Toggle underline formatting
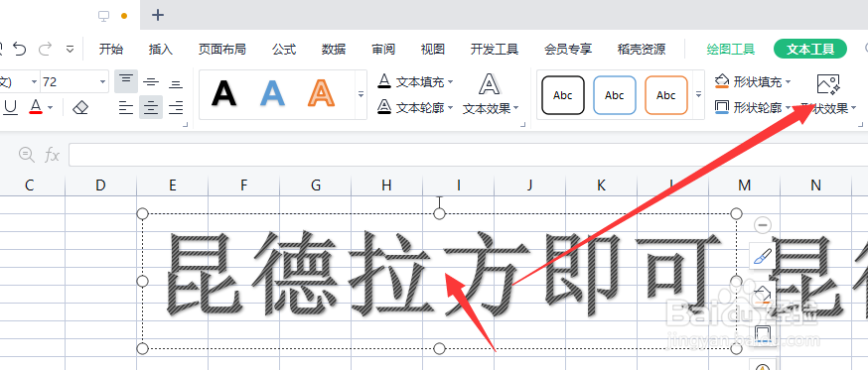The image size is (868, 370). tap(11, 107)
